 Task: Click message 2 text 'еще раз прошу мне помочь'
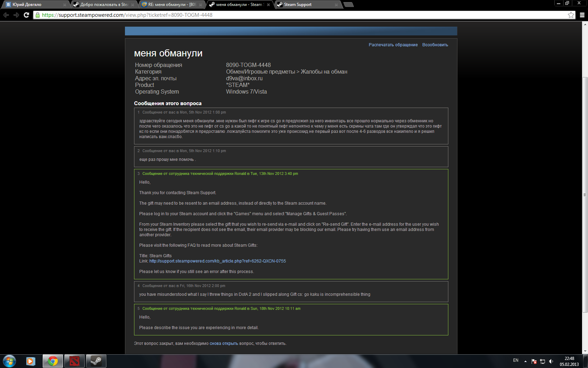167,159
